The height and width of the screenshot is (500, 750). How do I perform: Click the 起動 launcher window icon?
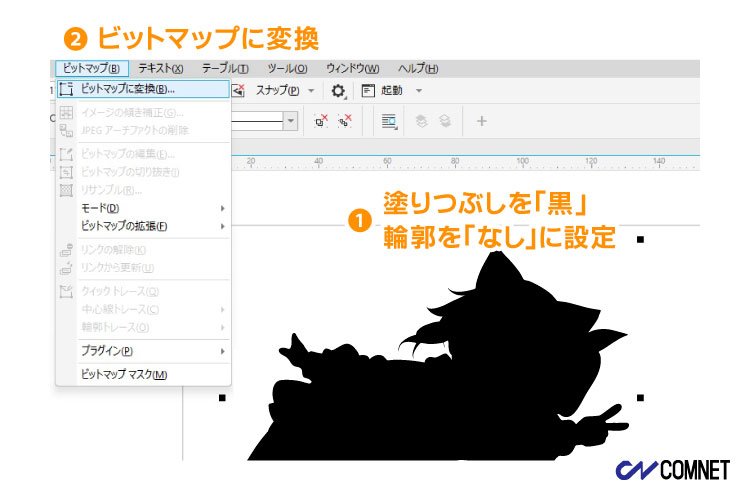tap(368, 90)
